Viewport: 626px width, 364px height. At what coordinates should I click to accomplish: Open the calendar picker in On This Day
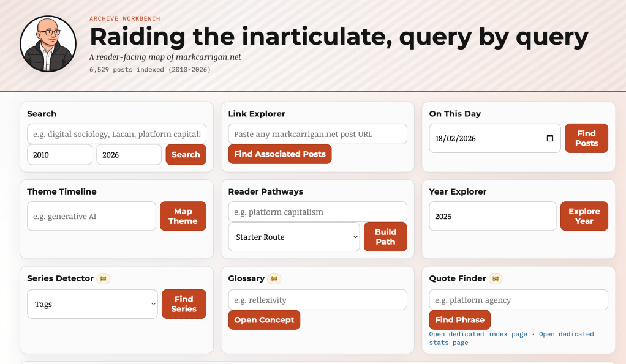point(549,138)
